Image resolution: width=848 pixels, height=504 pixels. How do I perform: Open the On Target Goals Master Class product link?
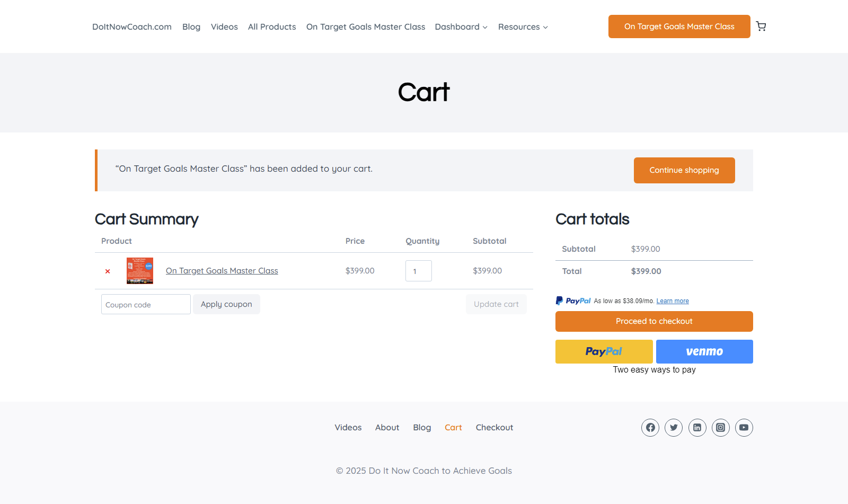pos(222,271)
